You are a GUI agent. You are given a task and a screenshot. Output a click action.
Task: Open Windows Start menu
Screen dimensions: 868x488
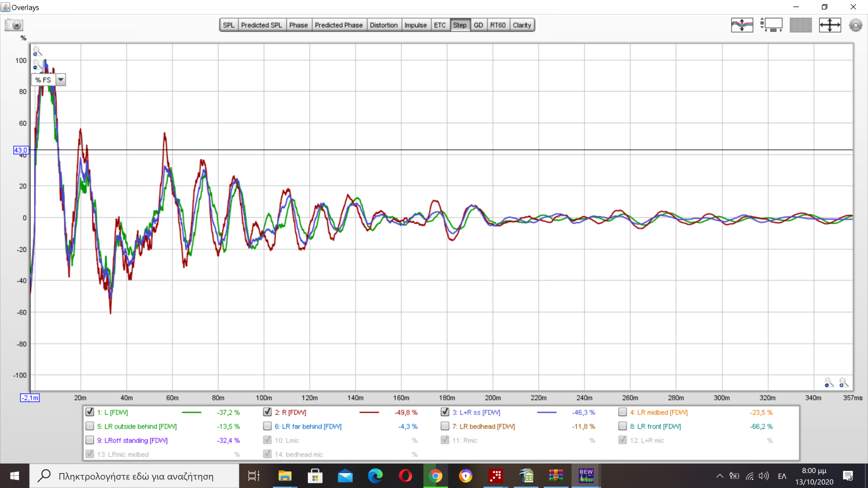coord(14,476)
